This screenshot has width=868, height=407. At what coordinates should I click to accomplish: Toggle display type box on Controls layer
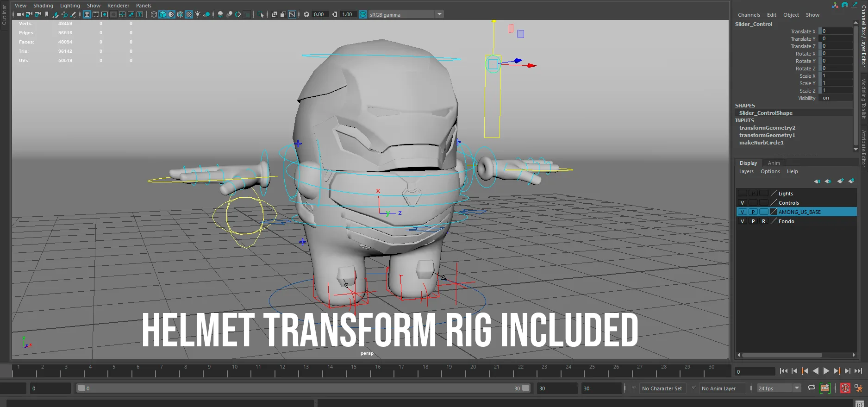point(764,203)
